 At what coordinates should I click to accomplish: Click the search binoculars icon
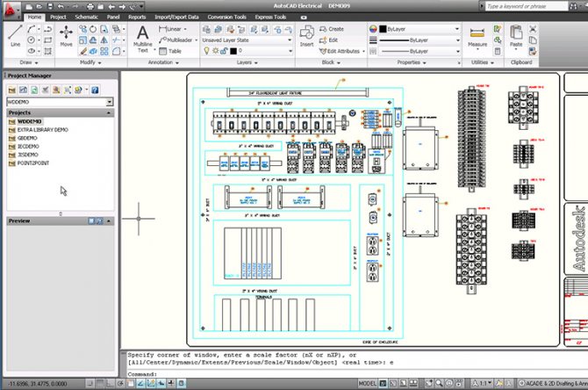573,6
